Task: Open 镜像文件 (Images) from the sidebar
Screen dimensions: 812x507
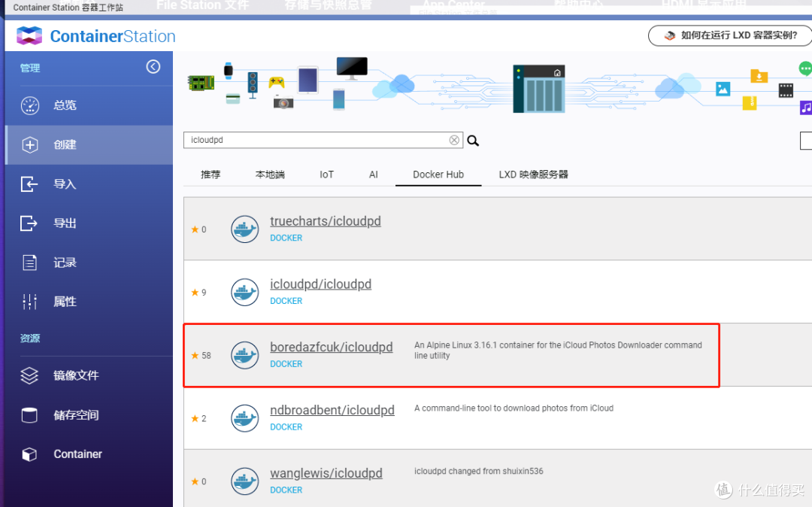Action: pyautogui.click(x=28, y=375)
